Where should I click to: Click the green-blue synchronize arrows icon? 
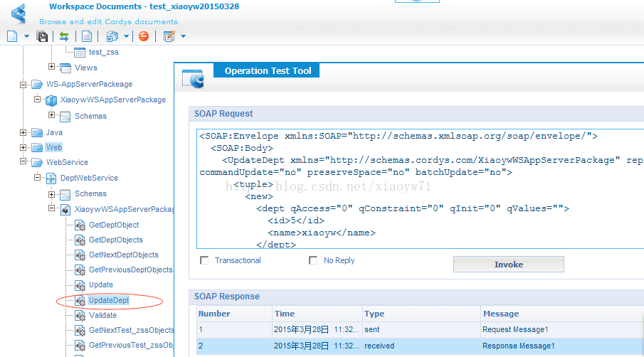64,36
